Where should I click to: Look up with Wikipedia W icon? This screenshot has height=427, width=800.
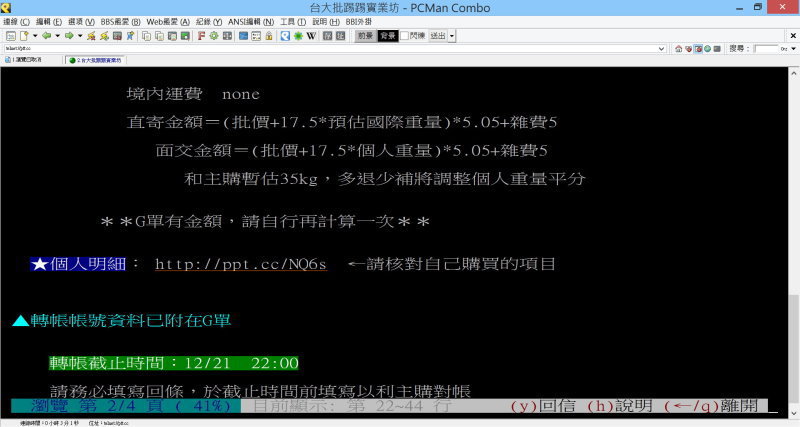click(311, 36)
